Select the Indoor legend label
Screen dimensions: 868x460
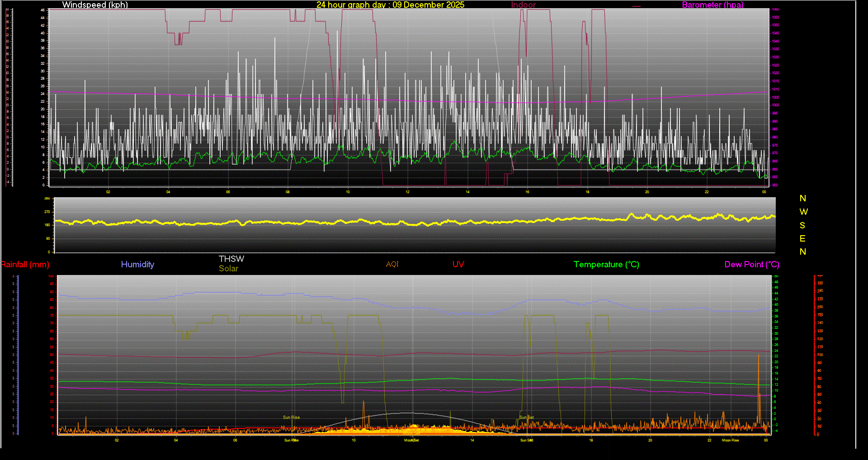[523, 5]
